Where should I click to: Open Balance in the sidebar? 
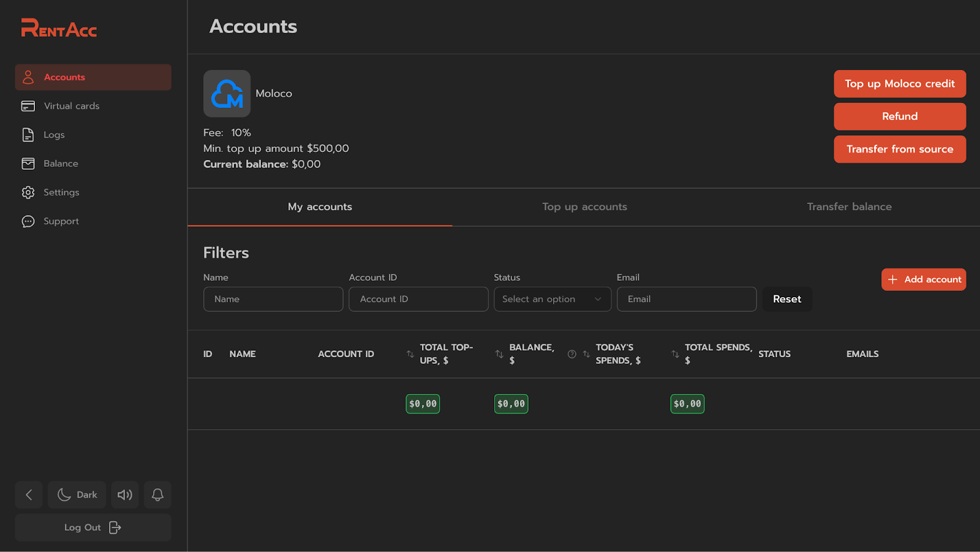pyautogui.click(x=93, y=164)
